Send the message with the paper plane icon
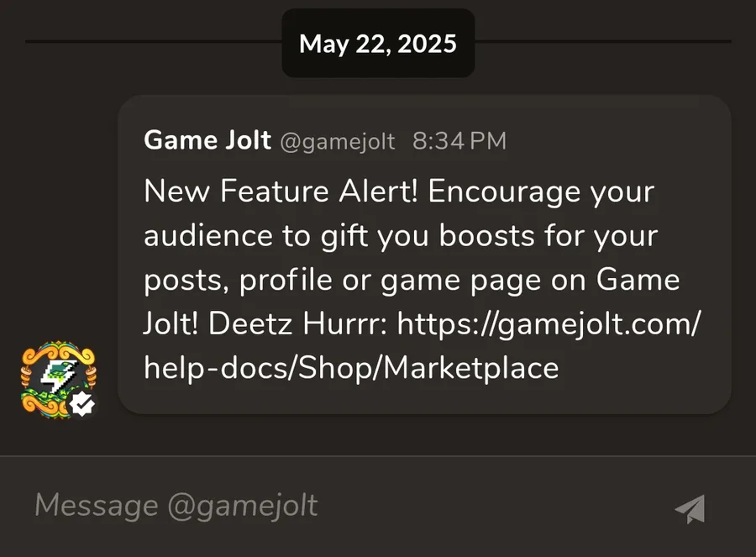The image size is (756, 557). pyautogui.click(x=690, y=509)
